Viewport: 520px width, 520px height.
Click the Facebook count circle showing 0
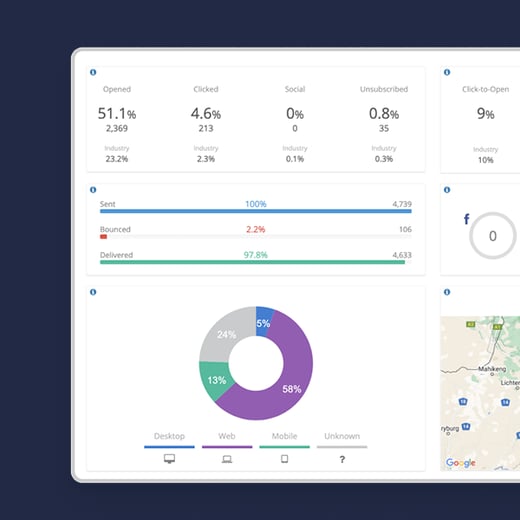pyautogui.click(x=493, y=236)
